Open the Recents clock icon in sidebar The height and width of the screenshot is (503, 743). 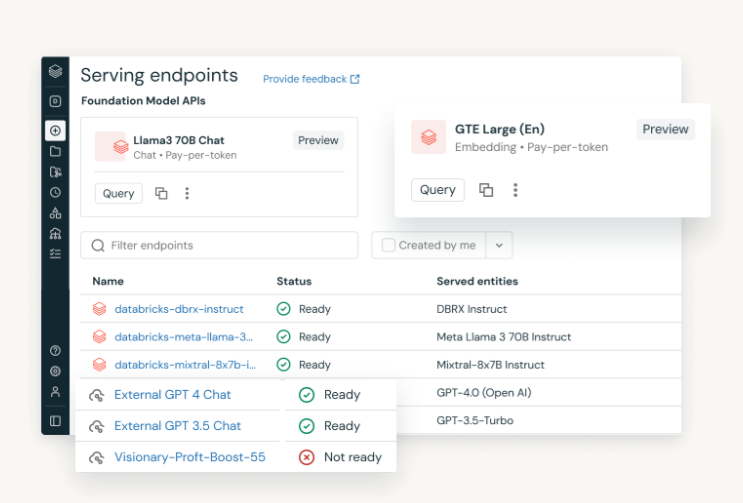(55, 192)
